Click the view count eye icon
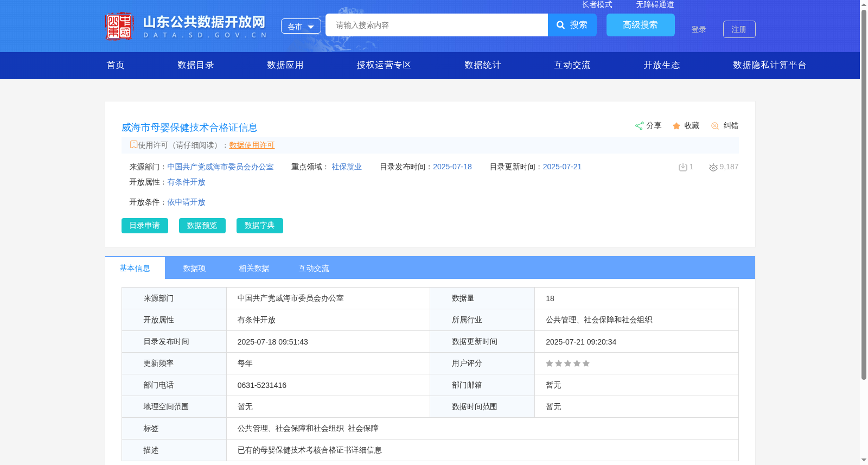The image size is (868, 465). pyautogui.click(x=713, y=167)
